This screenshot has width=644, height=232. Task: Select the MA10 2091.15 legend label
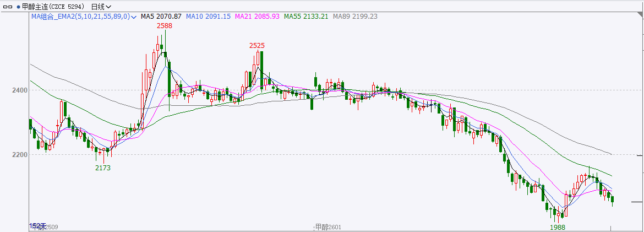coord(208,17)
